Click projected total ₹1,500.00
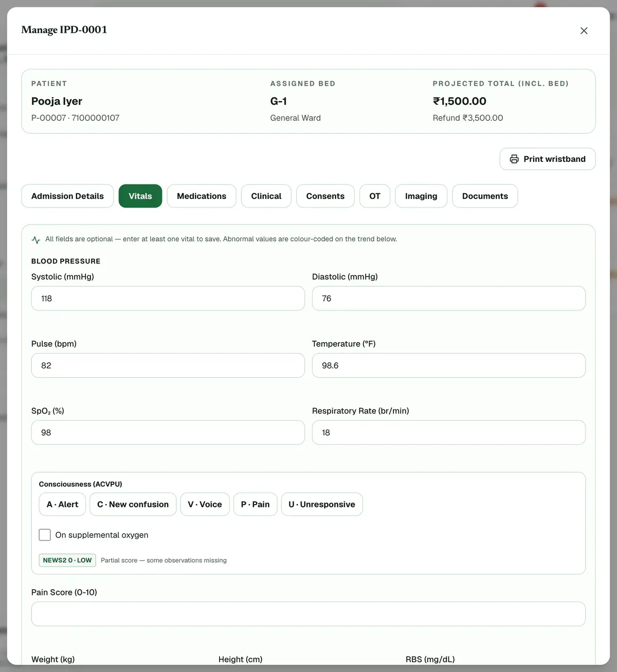The width and height of the screenshot is (617, 672). click(460, 101)
